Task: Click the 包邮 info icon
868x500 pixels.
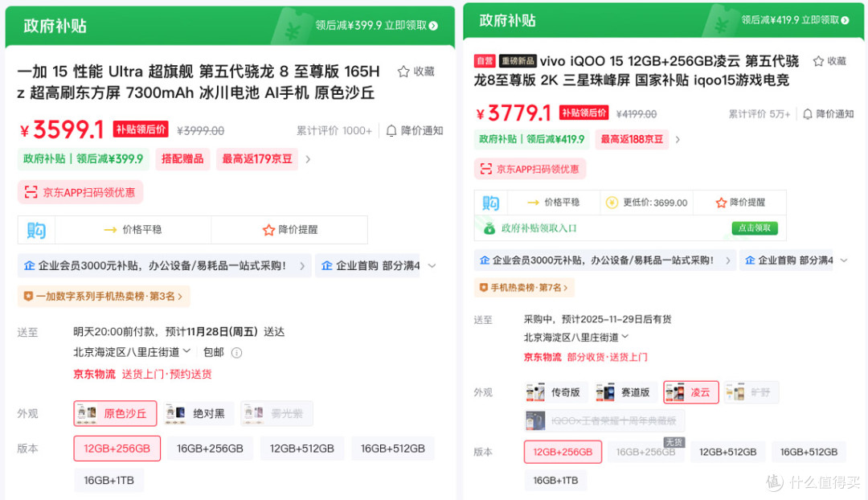Action: (236, 353)
